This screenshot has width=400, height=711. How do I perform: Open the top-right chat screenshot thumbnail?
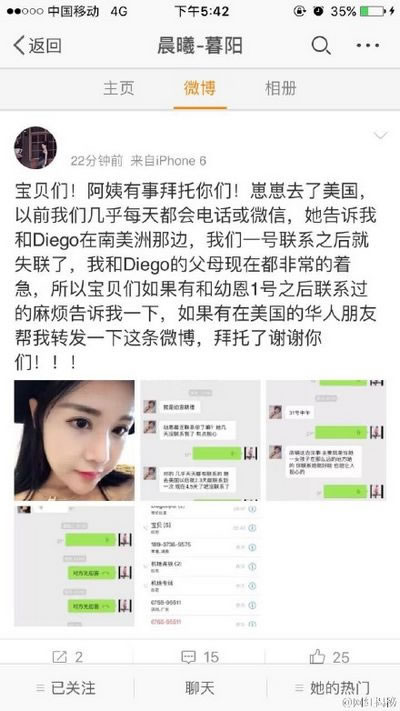[326, 440]
